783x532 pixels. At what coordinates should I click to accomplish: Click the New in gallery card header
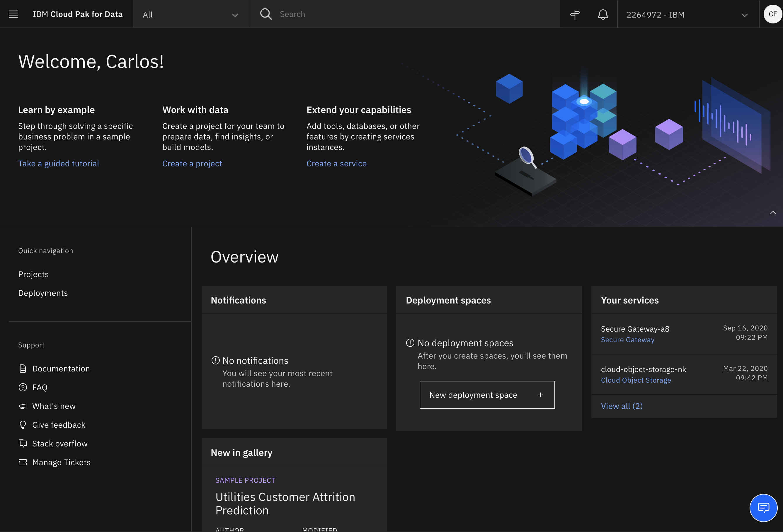294,452
